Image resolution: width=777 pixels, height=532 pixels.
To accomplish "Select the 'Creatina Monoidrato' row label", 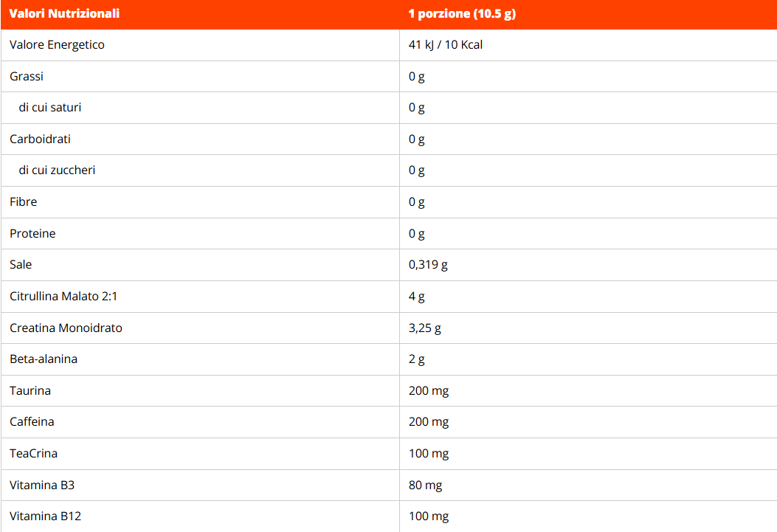I will [66, 328].
